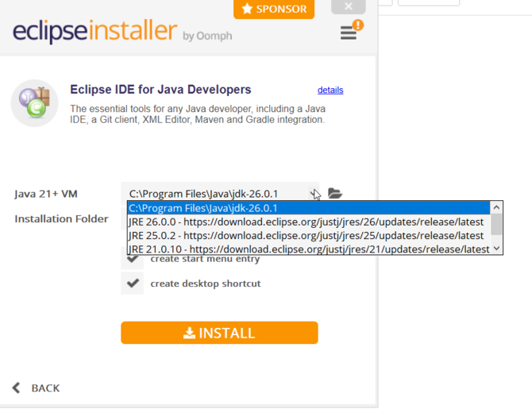Click the SPONSOR star button

click(274, 9)
